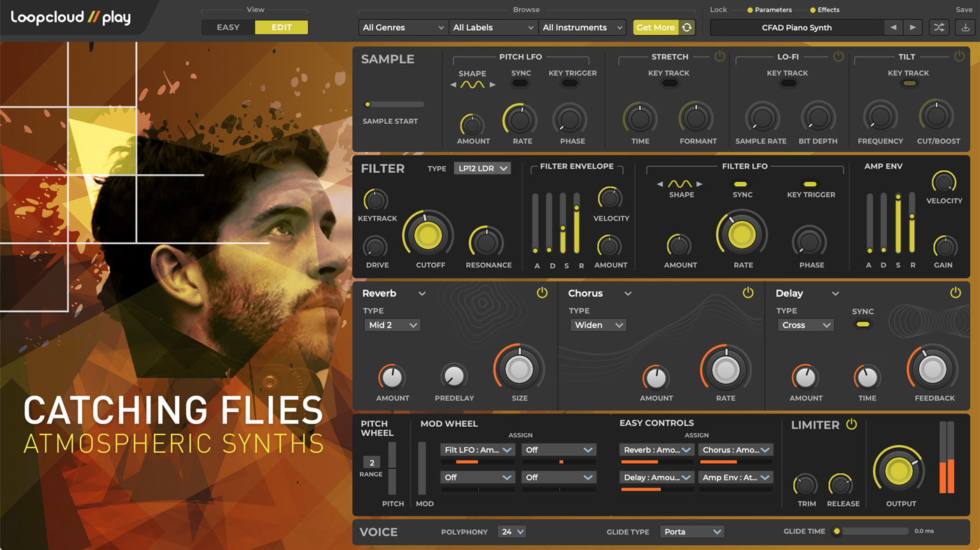Click the CFAD Piano Synth preset name
Image resolution: width=980 pixels, height=550 pixels.
(797, 27)
